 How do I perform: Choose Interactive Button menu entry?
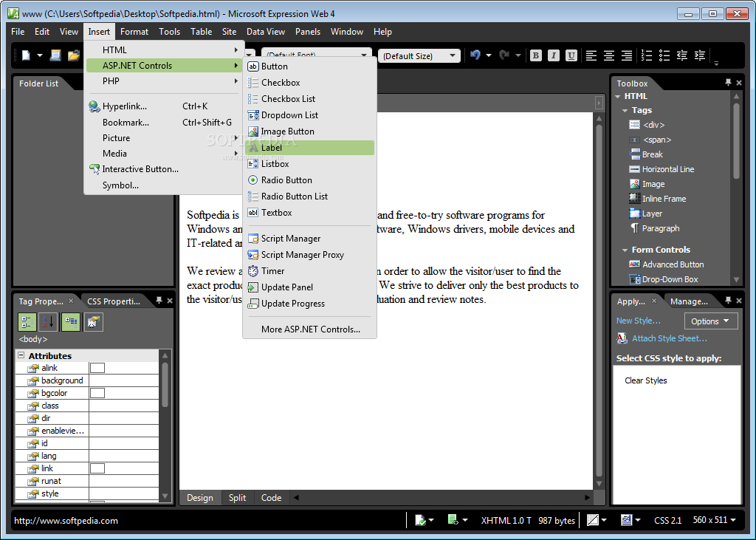point(163,169)
